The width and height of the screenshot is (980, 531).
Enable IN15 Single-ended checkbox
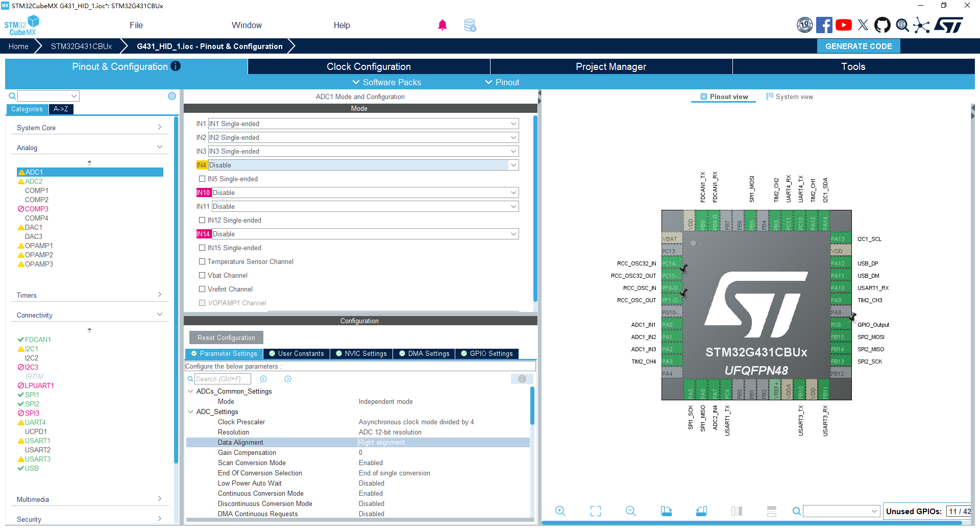[x=202, y=248]
